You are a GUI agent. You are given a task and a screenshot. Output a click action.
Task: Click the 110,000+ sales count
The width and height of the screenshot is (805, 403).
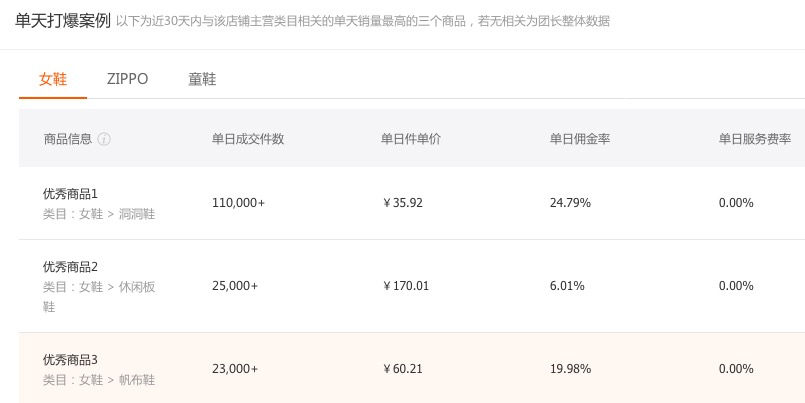tap(239, 203)
